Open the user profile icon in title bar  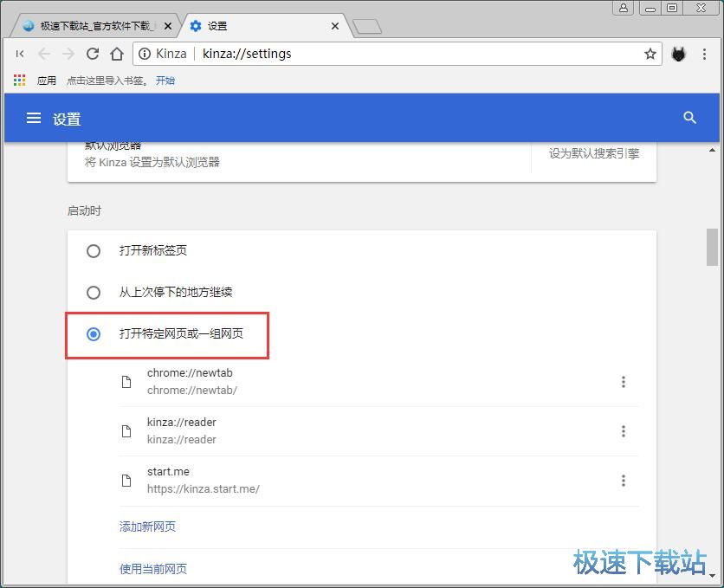coord(623,8)
